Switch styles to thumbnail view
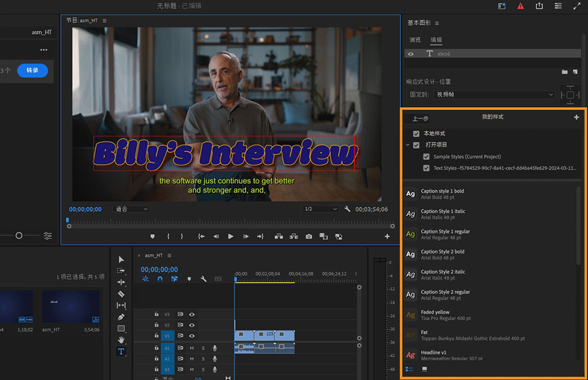This screenshot has height=380, width=588. tap(425, 369)
